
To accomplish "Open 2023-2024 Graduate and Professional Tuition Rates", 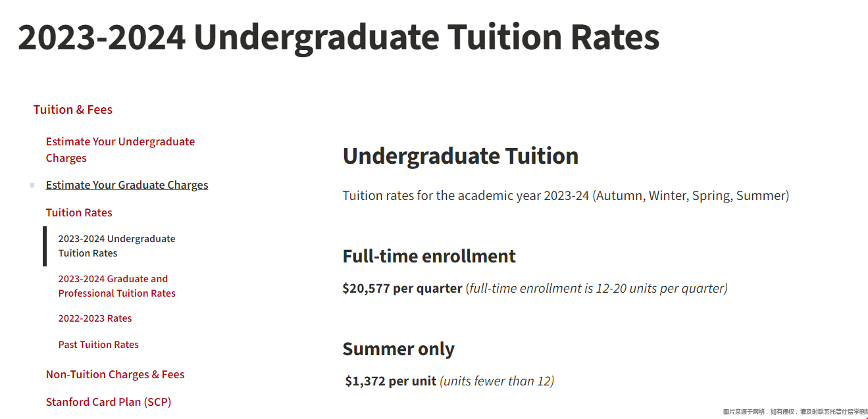I will pyautogui.click(x=117, y=286).
